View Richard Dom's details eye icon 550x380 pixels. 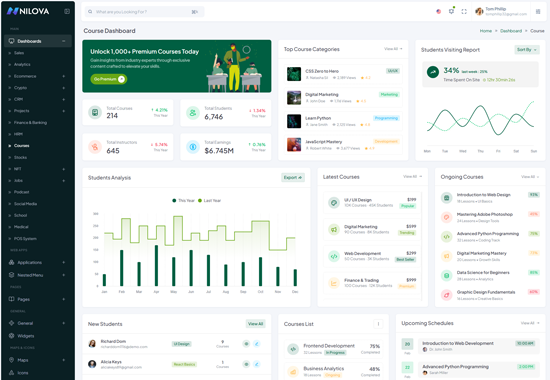(246, 344)
